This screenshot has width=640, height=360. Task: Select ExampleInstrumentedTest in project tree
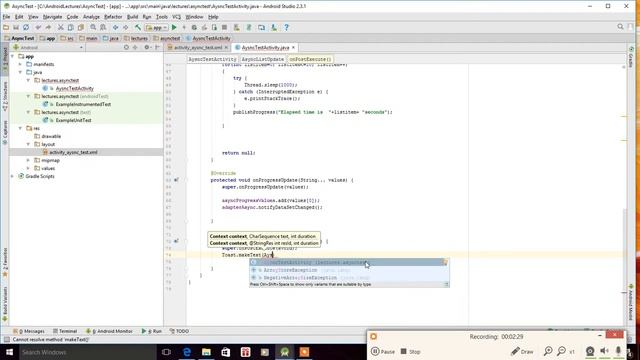(x=83, y=104)
